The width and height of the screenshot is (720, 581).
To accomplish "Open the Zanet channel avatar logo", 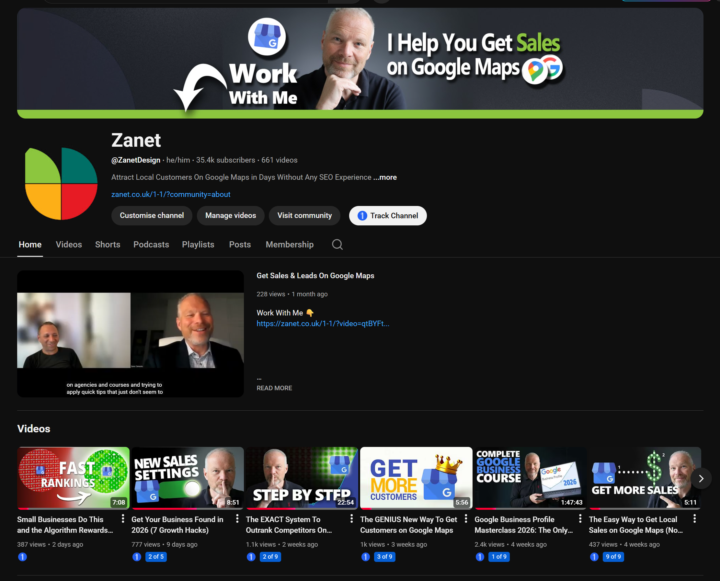I will 61,184.
